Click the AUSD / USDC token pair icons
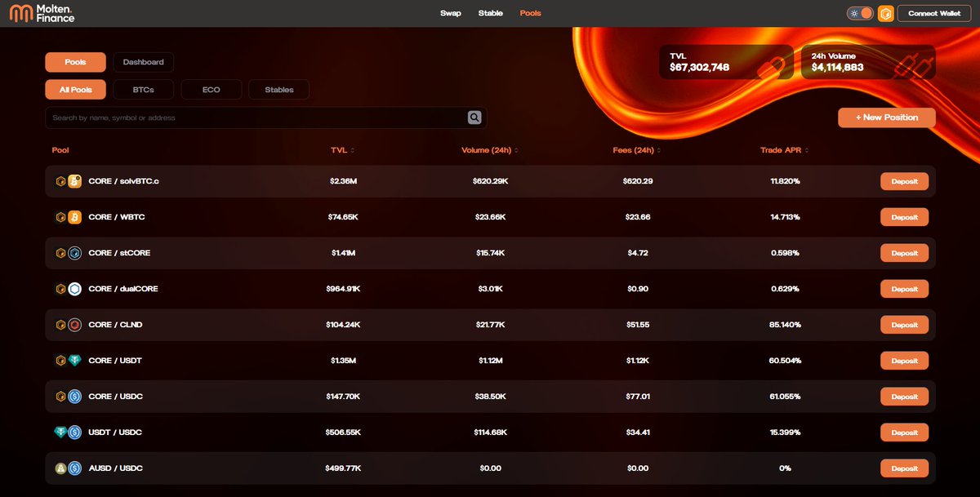This screenshot has height=497, width=980. (x=68, y=468)
